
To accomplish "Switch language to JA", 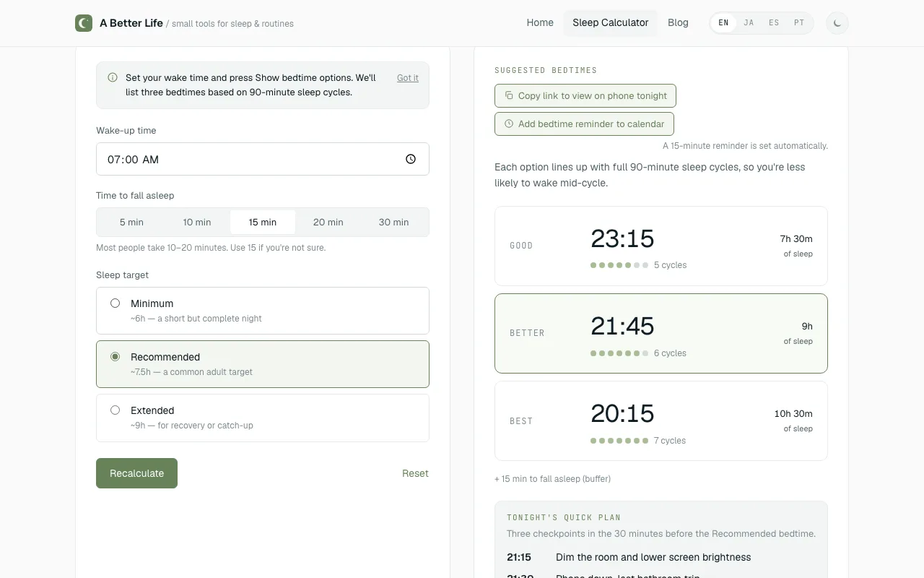I will point(749,23).
